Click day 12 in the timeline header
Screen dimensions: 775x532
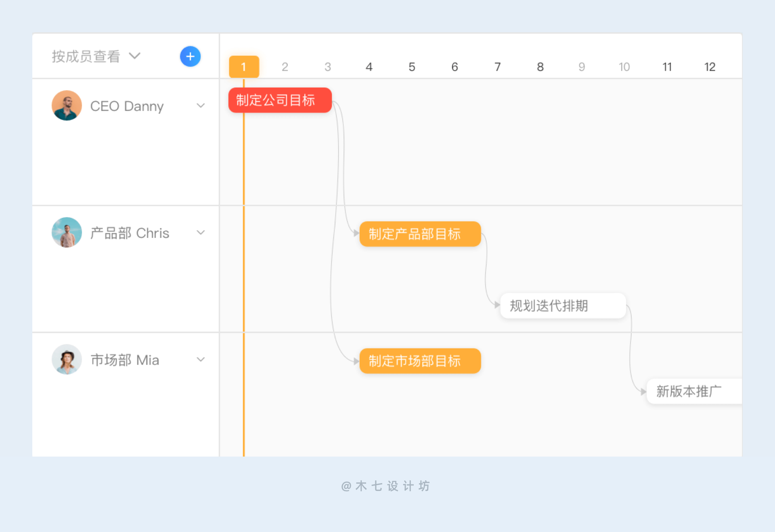[x=710, y=67]
